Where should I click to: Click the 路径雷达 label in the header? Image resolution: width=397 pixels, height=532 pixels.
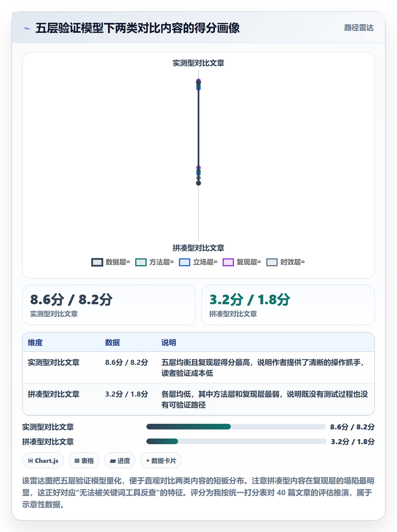point(359,28)
